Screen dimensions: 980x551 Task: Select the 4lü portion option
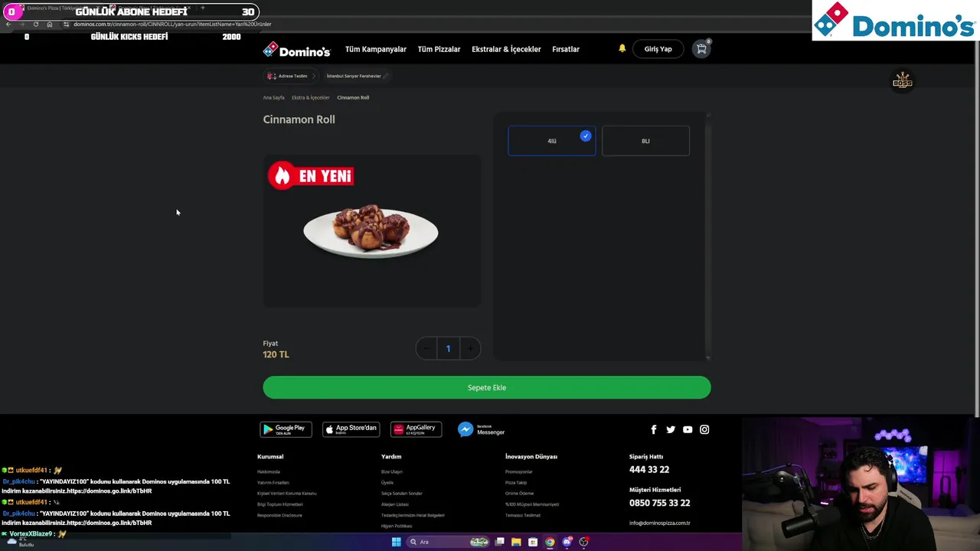[552, 141]
